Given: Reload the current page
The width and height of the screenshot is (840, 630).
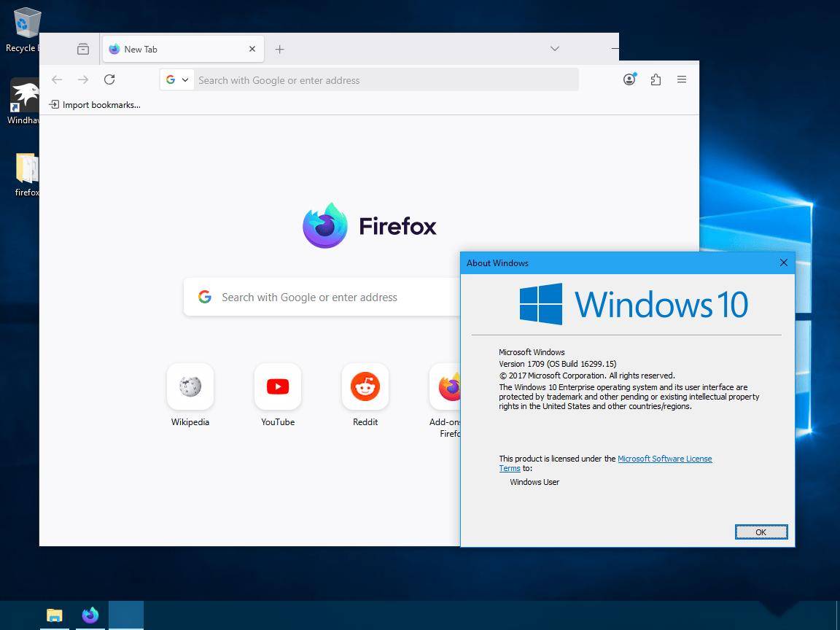Looking at the screenshot, I should 109,79.
